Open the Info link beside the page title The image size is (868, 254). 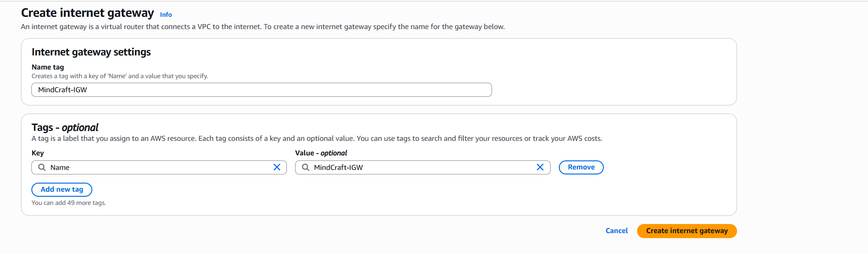point(166,15)
